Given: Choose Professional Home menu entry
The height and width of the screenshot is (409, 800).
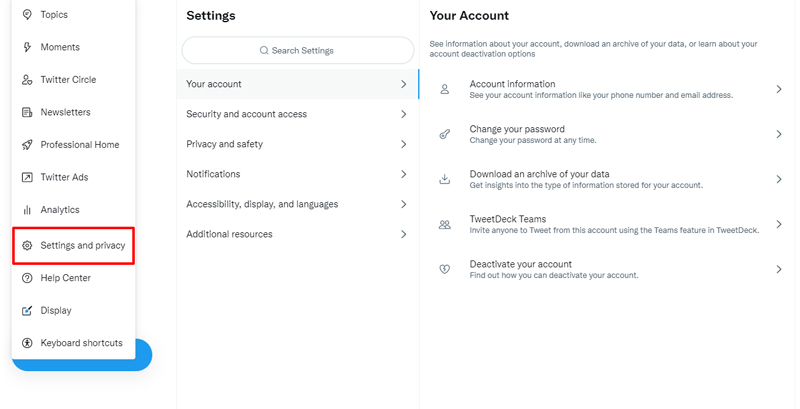Looking at the screenshot, I should (73, 145).
